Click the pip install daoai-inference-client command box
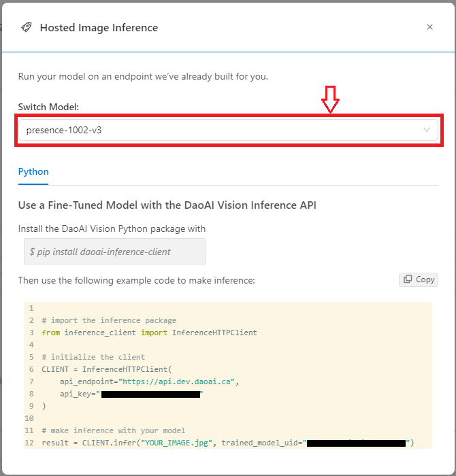The height and width of the screenshot is (476, 456). (114, 252)
